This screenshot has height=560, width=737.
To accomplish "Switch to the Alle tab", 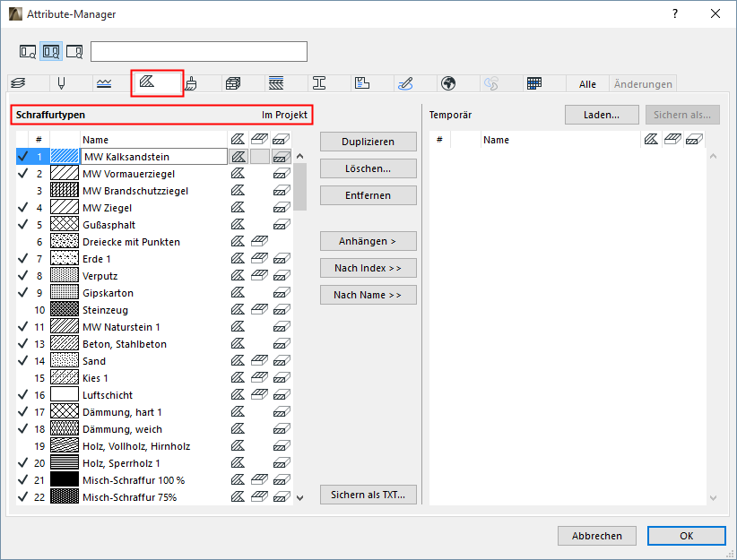I will (x=587, y=84).
